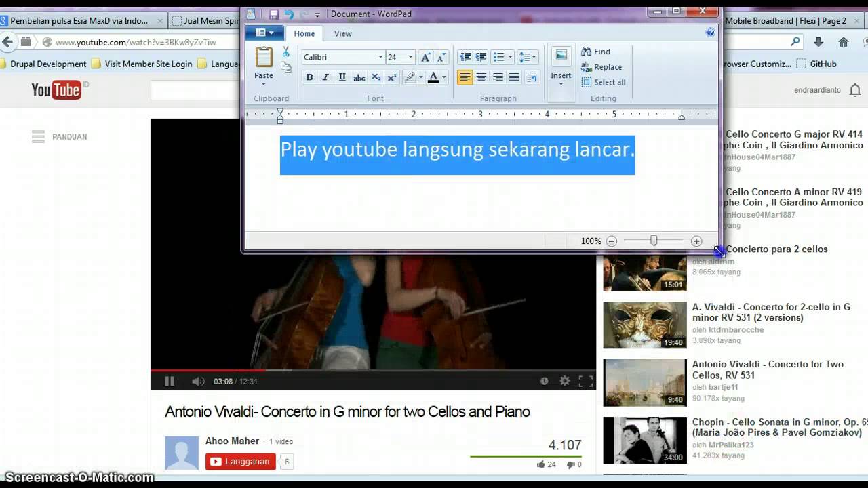Image resolution: width=868 pixels, height=488 pixels.
Task: Open the Calibri font family dropdown
Action: click(x=380, y=58)
